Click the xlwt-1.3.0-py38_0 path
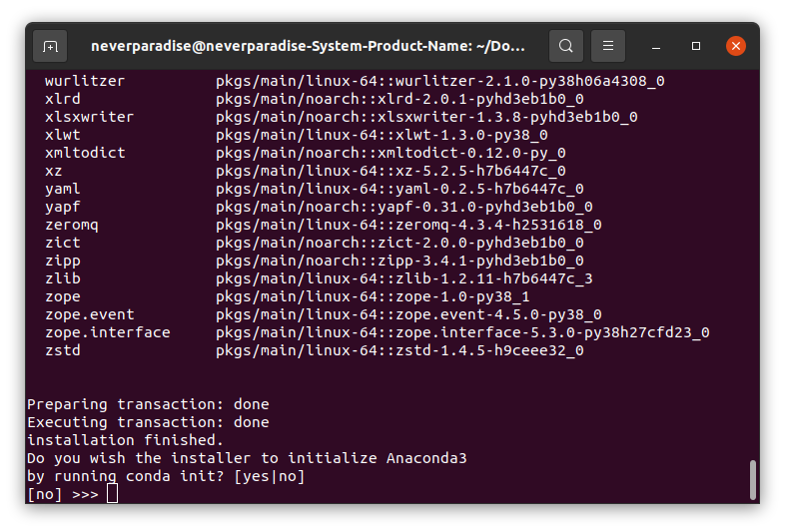785x532 pixels. point(382,135)
